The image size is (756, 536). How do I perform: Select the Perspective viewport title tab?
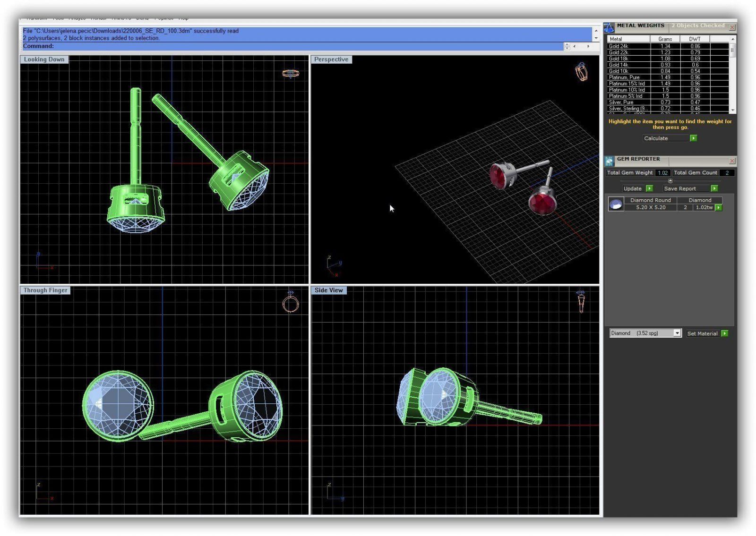pyautogui.click(x=331, y=60)
